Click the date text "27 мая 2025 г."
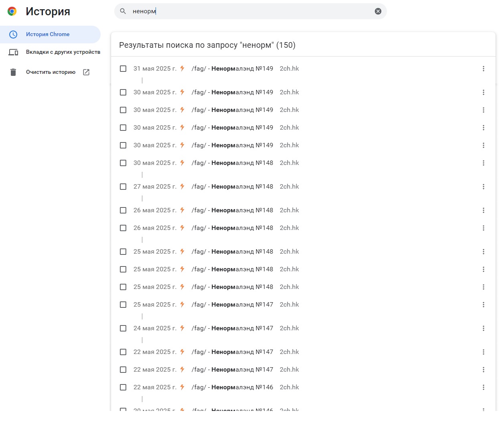This screenshot has height=423, width=504. coord(155,187)
